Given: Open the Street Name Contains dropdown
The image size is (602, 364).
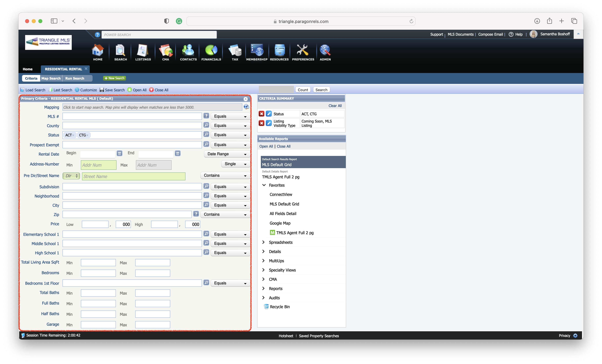Looking at the screenshot, I should point(225,176).
